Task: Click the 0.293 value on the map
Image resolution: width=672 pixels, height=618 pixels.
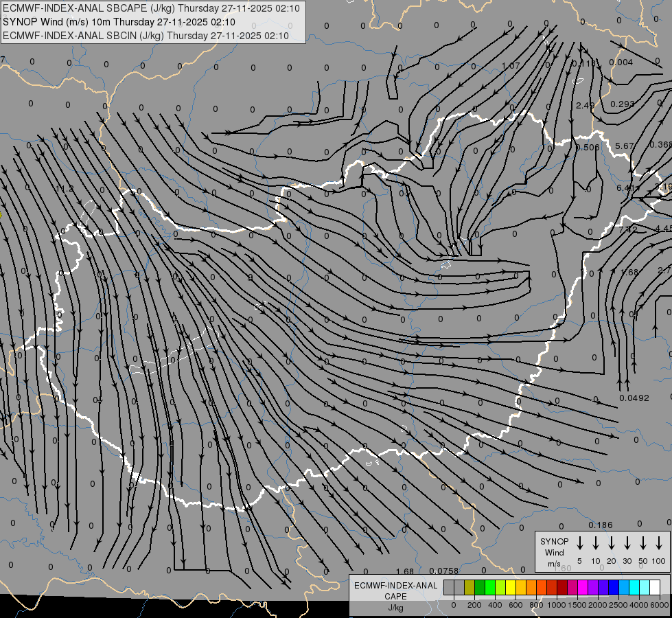Action: click(623, 104)
